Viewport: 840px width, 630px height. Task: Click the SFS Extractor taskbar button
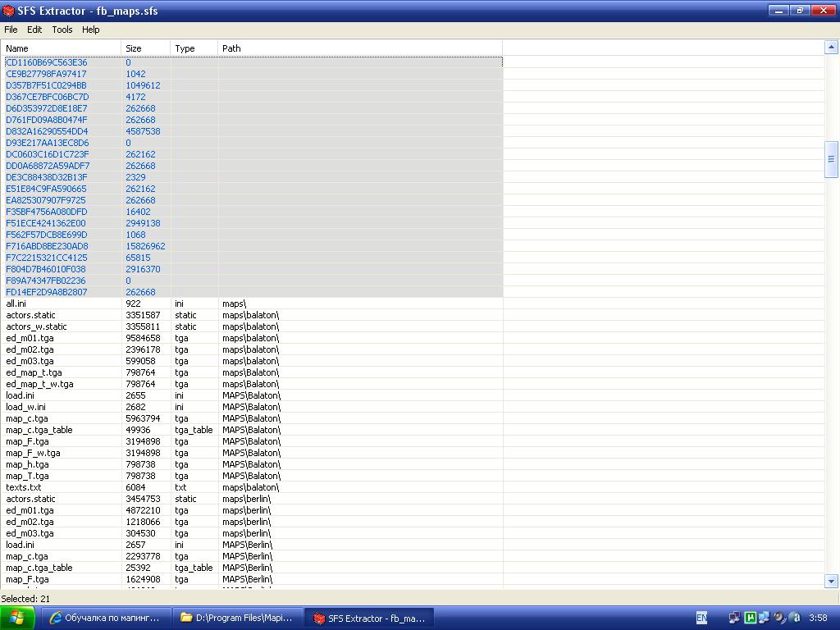coord(369,619)
